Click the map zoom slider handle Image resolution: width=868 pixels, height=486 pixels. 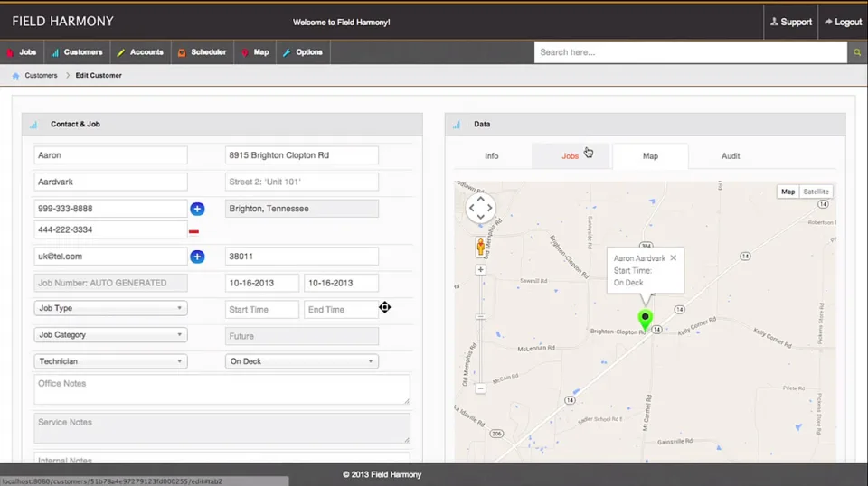pyautogui.click(x=480, y=317)
